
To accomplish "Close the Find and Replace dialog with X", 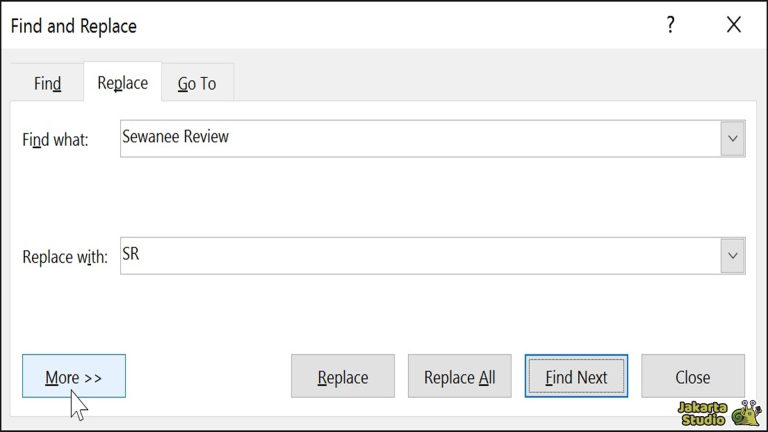I will (x=734, y=26).
